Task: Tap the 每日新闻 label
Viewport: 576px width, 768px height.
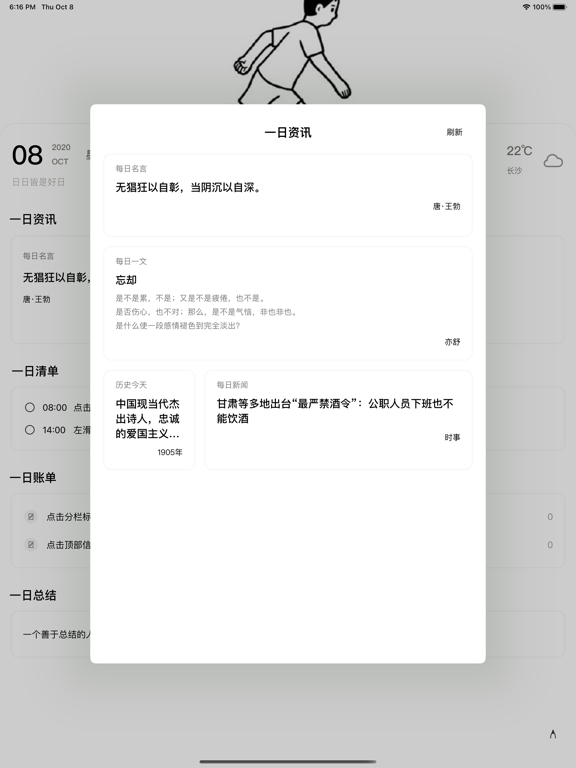Action: point(232,384)
